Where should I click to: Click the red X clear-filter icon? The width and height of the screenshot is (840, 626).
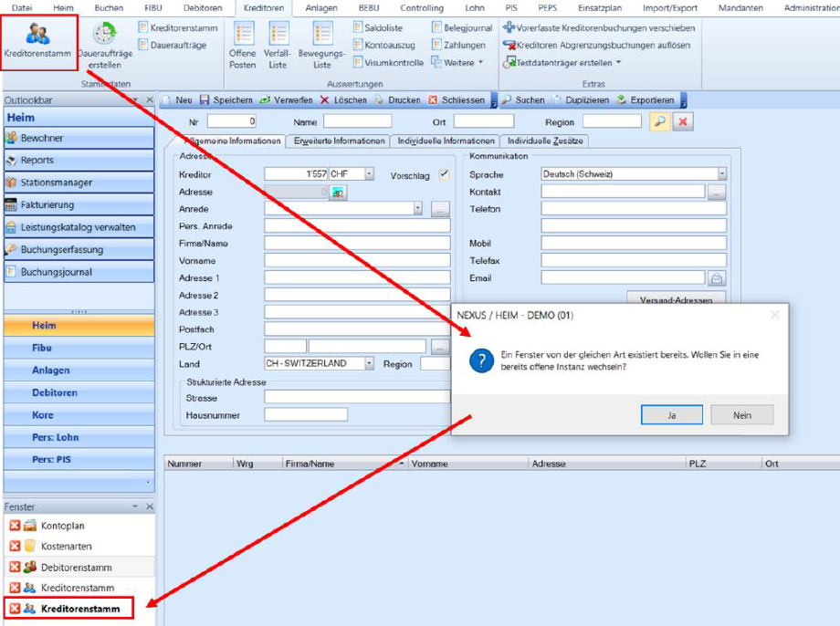683,121
